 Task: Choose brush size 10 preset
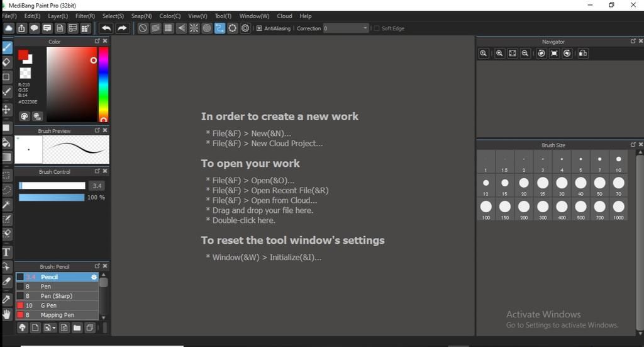pyautogui.click(x=619, y=162)
